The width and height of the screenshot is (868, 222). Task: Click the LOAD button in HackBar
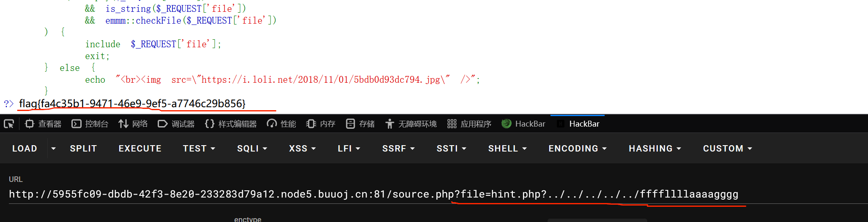pyautogui.click(x=25, y=149)
